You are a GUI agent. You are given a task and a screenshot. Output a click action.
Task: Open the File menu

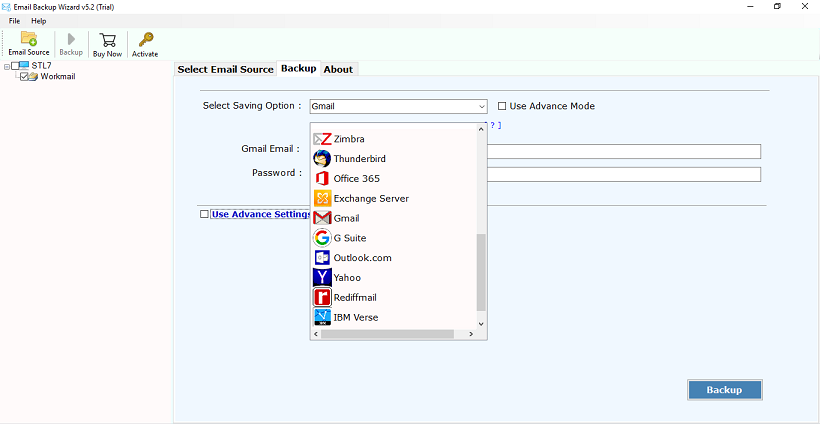[x=14, y=21]
